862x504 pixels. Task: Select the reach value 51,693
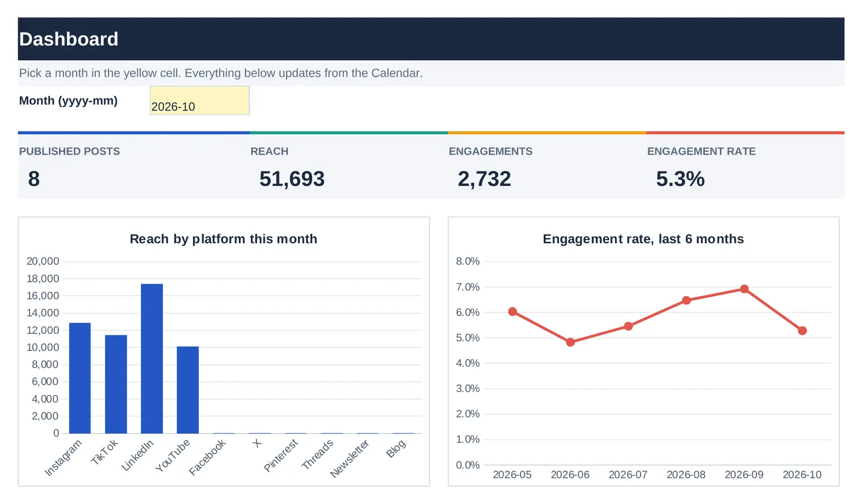point(292,179)
